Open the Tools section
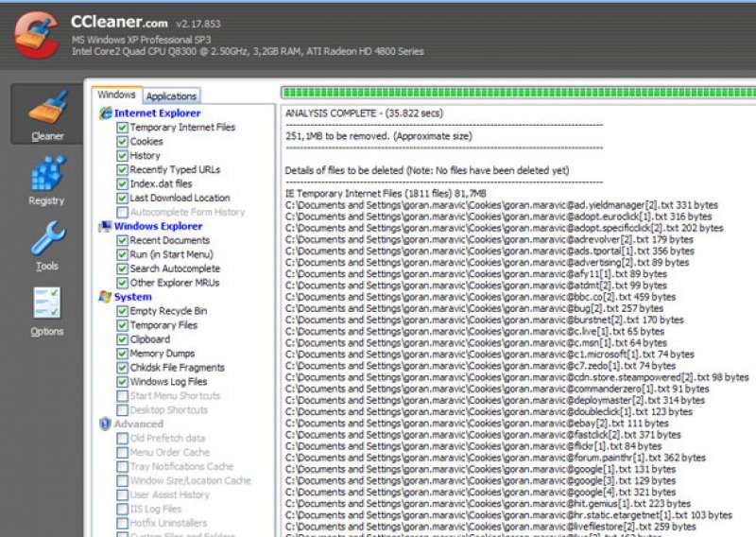756x537 pixels. [46, 246]
